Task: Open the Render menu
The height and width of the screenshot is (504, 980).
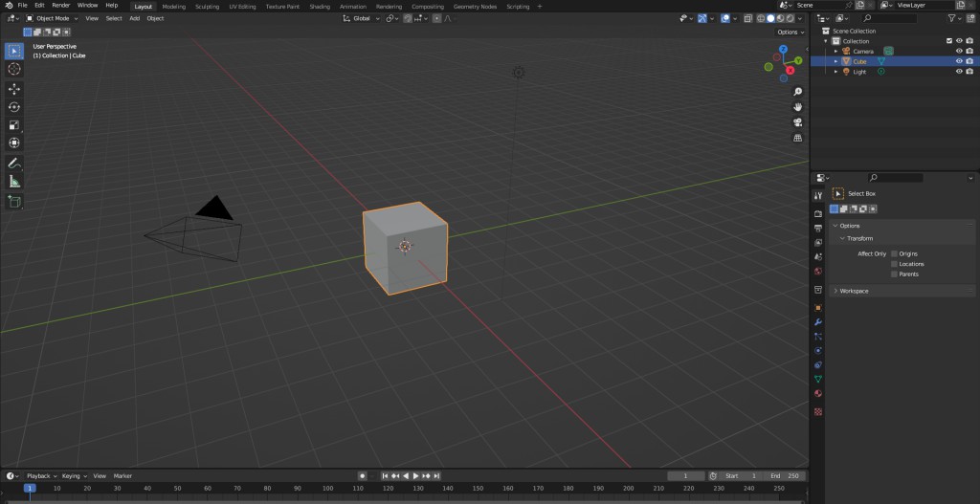Action: [x=60, y=6]
